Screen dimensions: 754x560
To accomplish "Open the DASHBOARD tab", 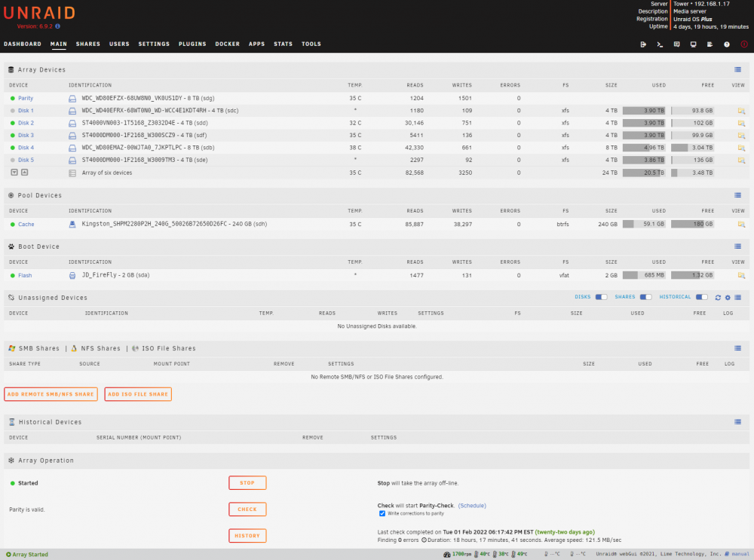I will (23, 44).
